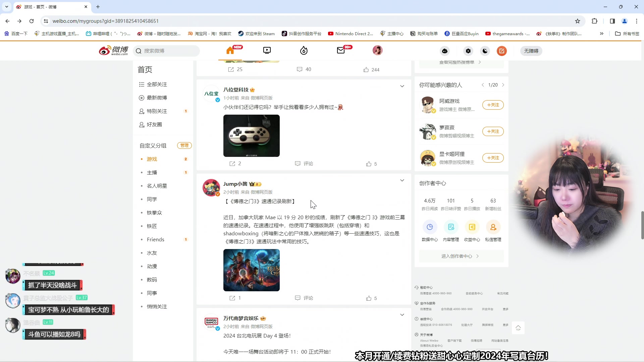Open 内容管理 document icon in creator center
Screen dimensions: 644x362
451,227
